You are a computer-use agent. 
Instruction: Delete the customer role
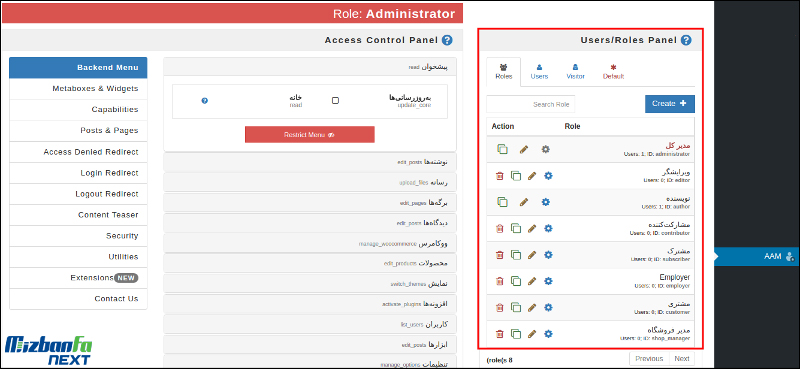pos(500,308)
